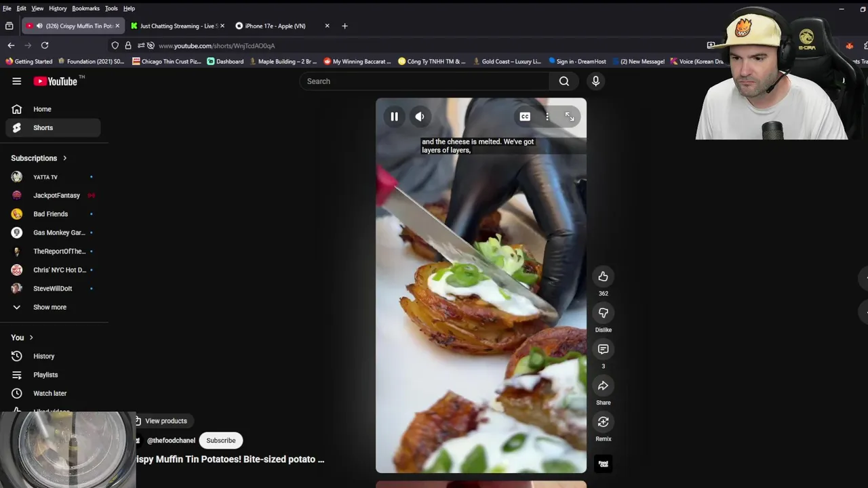The width and height of the screenshot is (868, 488).
Task: Open Chris' NYC Hot D... channel
Action: pyautogui.click(x=53, y=270)
